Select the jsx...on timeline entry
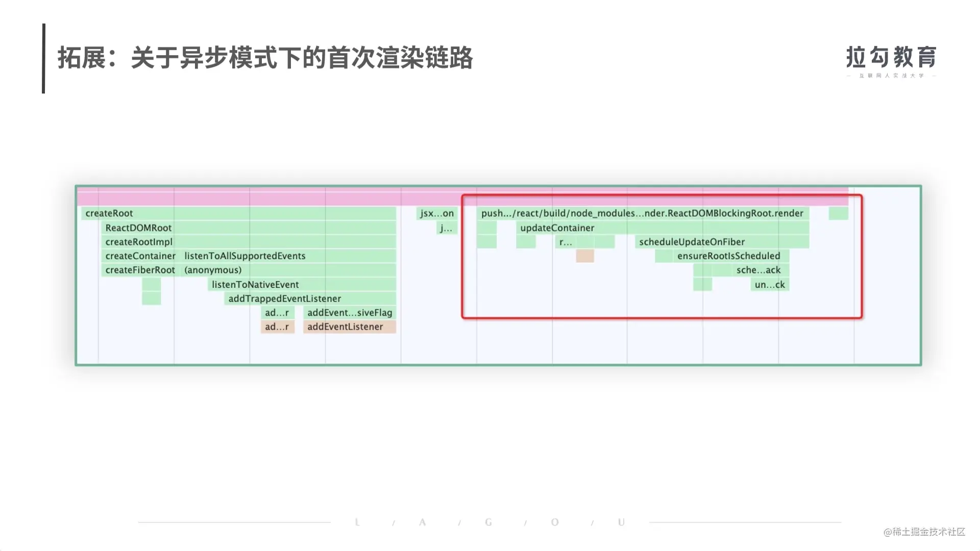Viewport: 980px width, 551px height. (x=435, y=213)
